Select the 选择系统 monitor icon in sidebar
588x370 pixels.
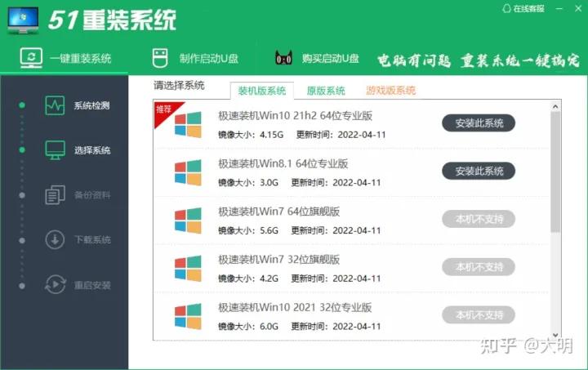click(56, 150)
